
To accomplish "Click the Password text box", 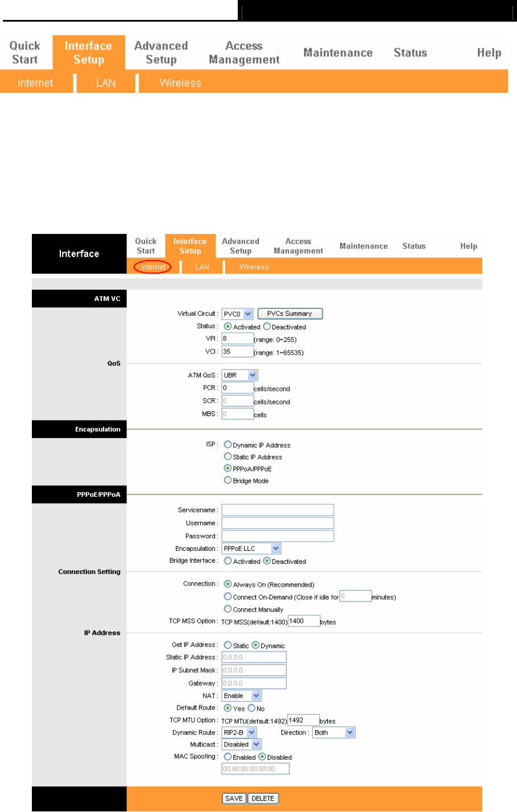I will (278, 536).
